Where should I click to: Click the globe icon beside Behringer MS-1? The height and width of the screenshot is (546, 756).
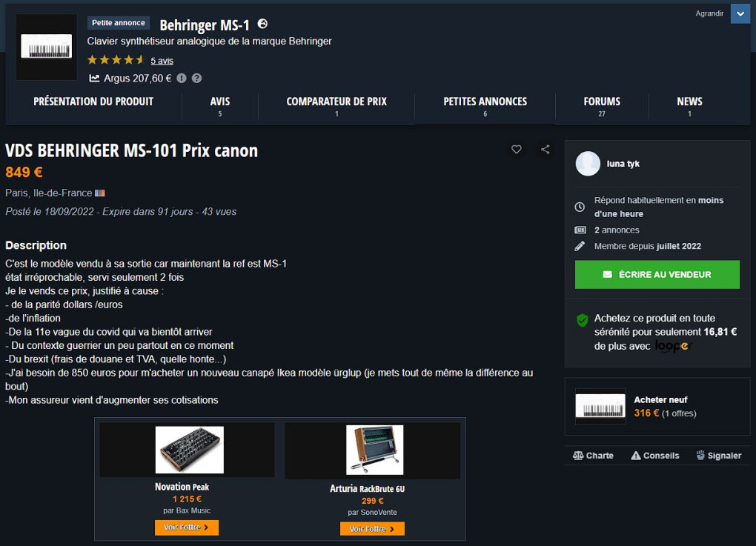[x=262, y=24]
